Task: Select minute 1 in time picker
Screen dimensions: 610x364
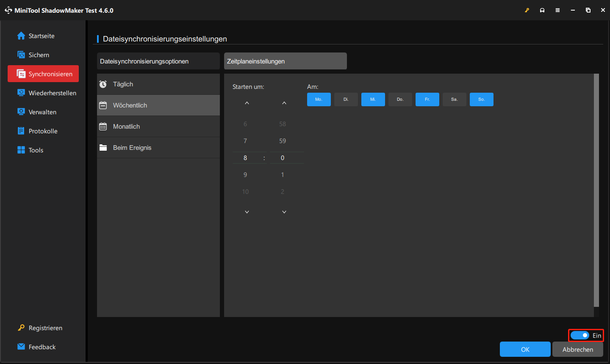Action: click(283, 175)
